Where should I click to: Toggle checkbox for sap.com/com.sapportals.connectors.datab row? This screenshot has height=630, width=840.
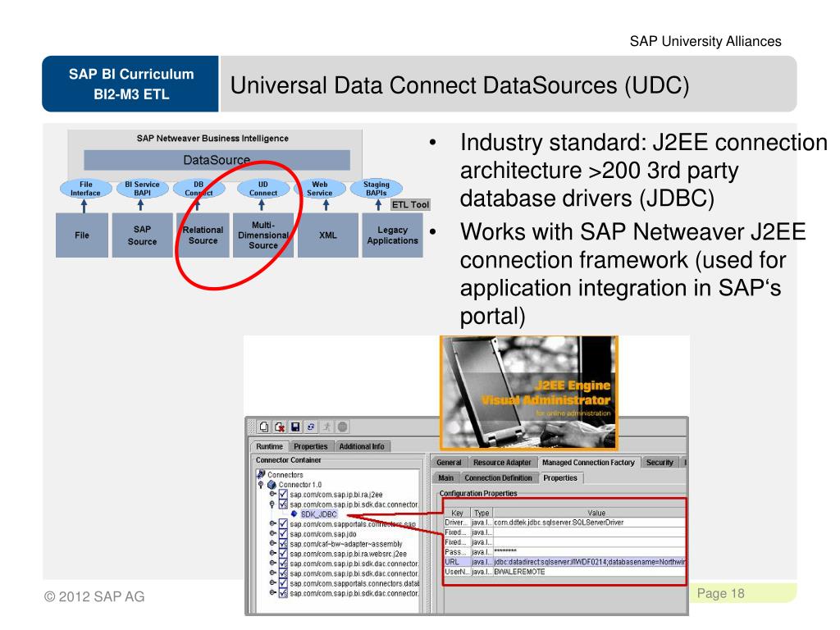tap(283, 583)
